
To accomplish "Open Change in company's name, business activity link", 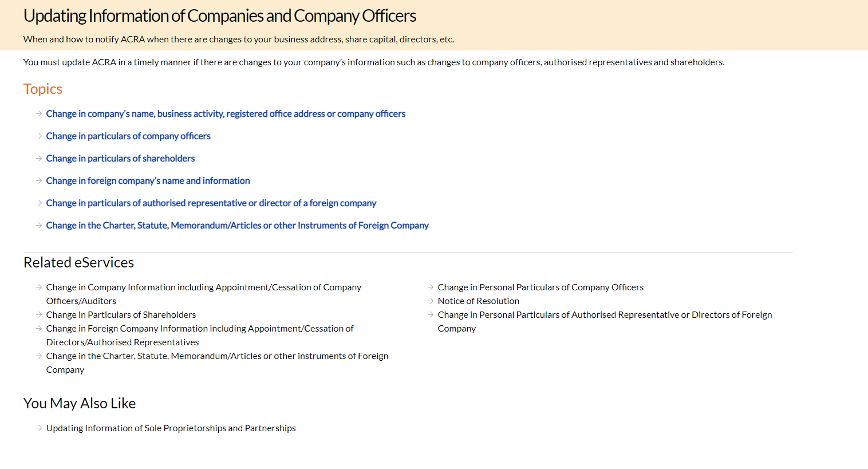I will (x=226, y=114).
